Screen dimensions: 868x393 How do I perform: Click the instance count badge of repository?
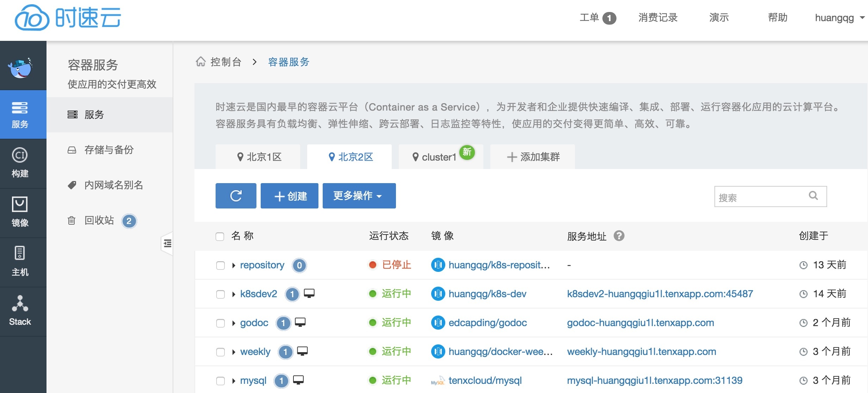299,265
